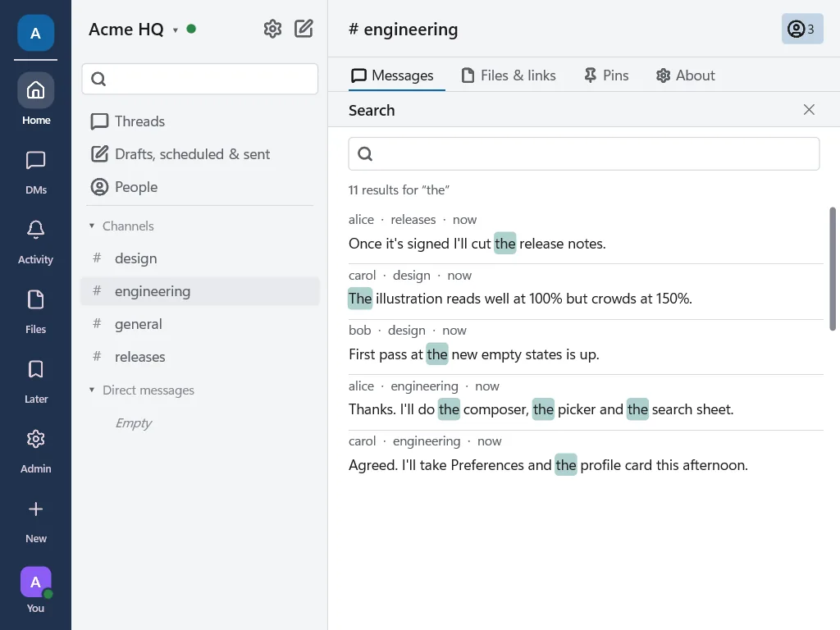Close the Search panel
The width and height of the screenshot is (840, 630).
[809, 110]
